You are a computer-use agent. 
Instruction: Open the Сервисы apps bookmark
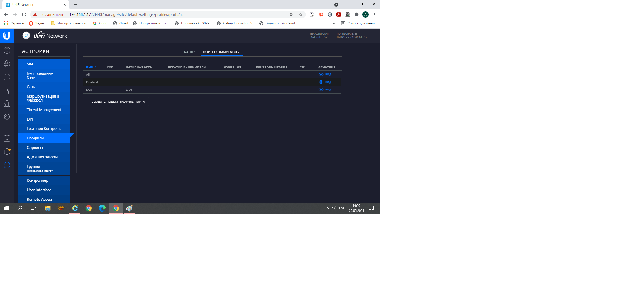click(14, 23)
